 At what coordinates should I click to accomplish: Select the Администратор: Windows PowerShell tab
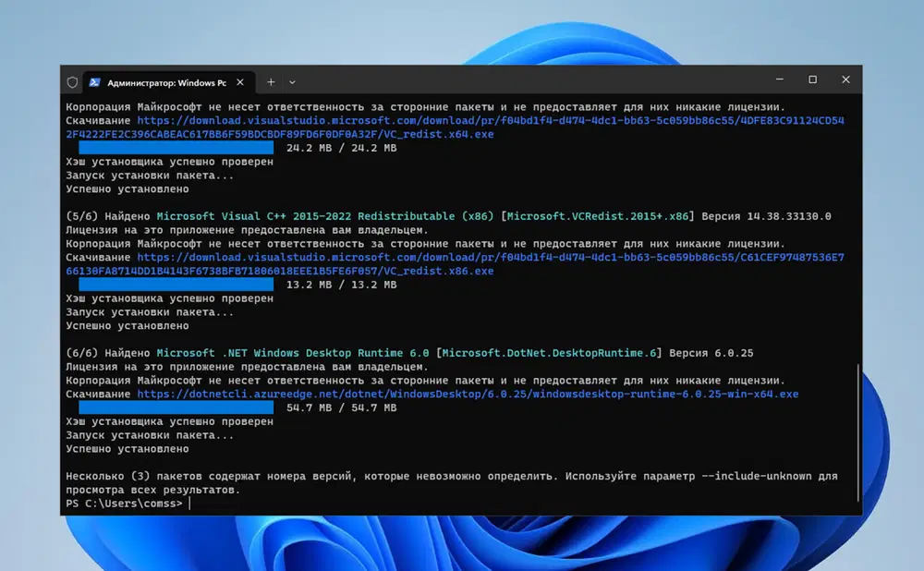point(168,82)
